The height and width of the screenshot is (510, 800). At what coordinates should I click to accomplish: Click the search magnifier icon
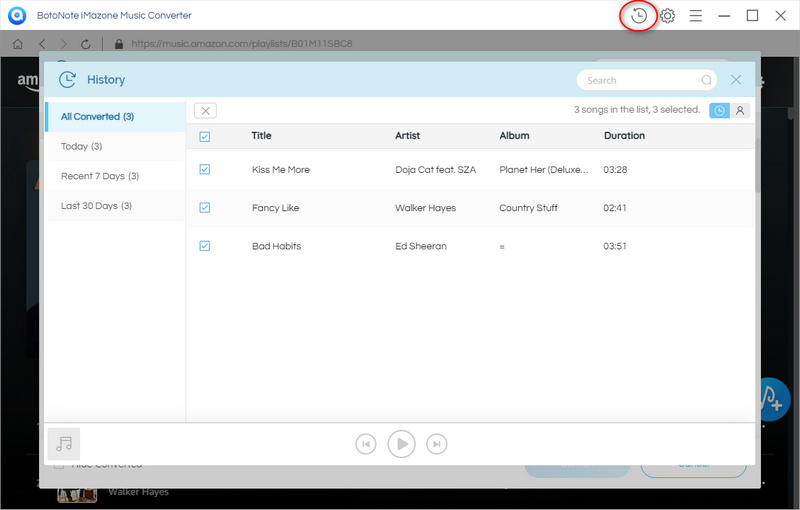click(x=706, y=80)
